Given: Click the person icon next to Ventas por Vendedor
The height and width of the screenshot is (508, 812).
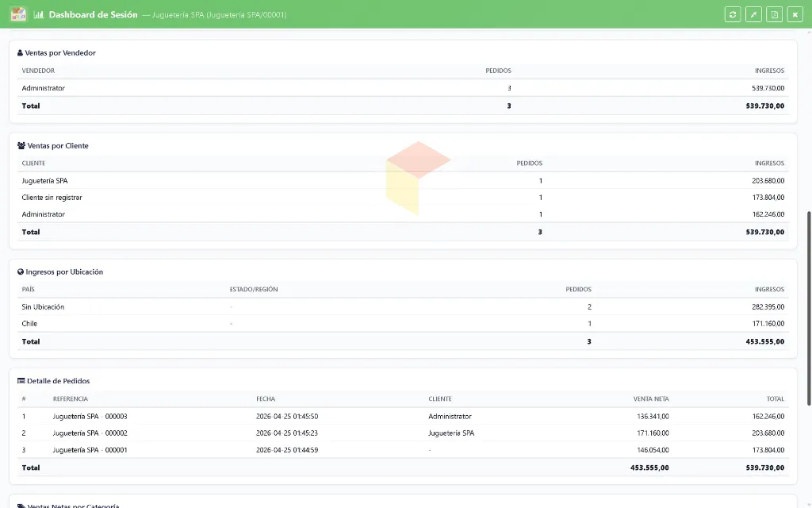Looking at the screenshot, I should (x=20, y=53).
